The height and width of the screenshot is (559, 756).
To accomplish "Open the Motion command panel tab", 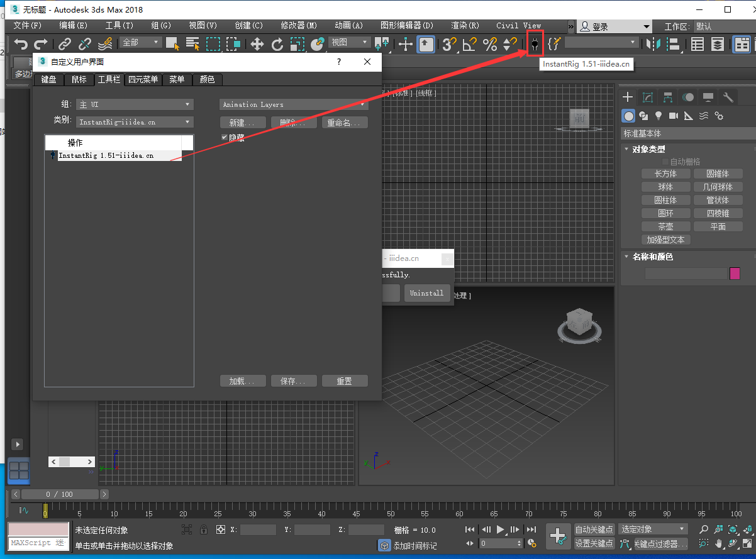I will (x=688, y=97).
